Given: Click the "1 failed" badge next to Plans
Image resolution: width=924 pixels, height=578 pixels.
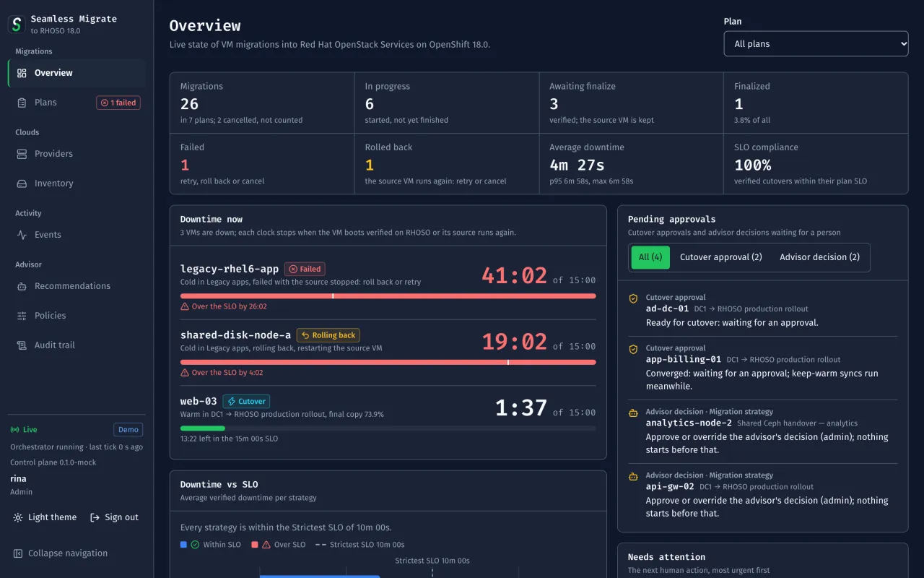Looking at the screenshot, I should [118, 103].
